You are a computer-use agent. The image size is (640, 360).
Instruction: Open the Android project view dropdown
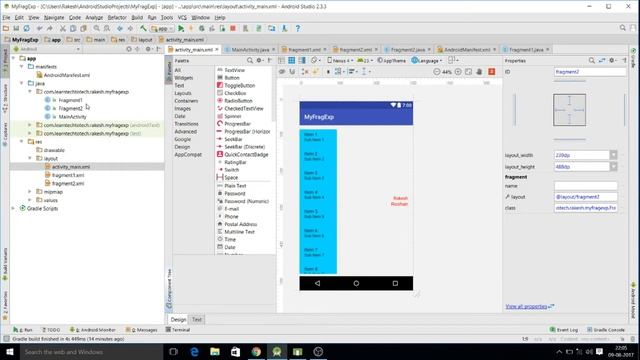pyautogui.click(x=47, y=49)
